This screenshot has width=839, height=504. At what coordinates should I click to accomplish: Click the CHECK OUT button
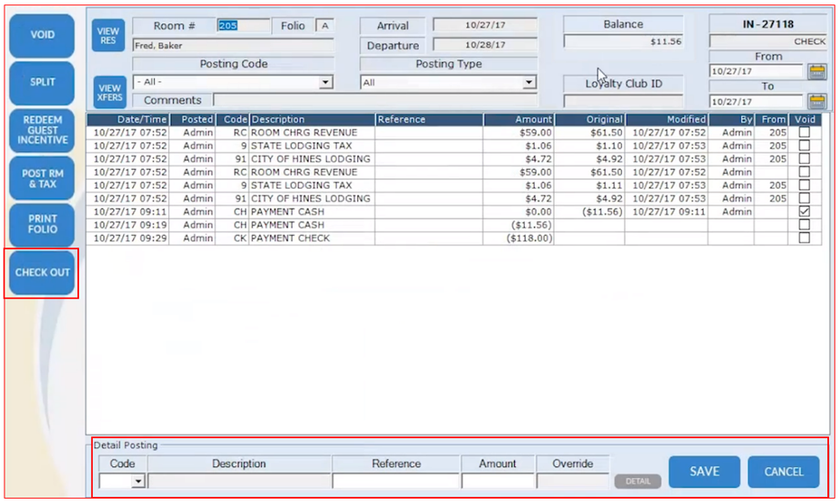tap(42, 273)
